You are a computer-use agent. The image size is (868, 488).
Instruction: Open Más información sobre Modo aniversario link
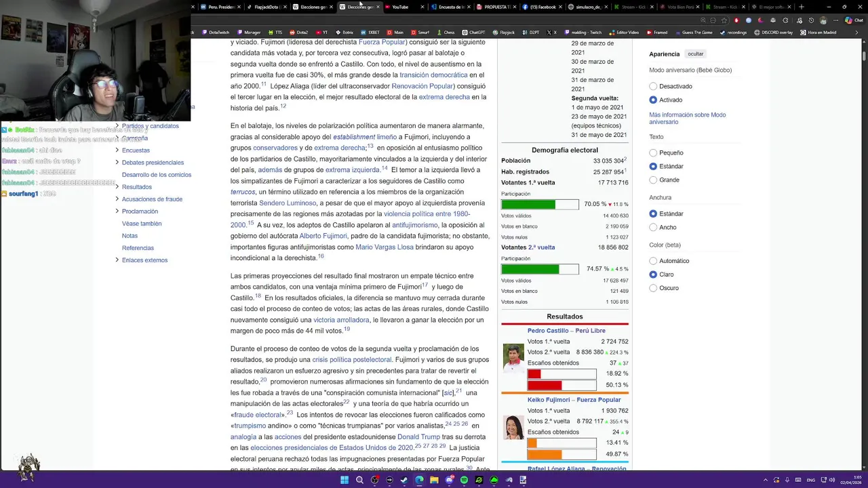coord(687,118)
